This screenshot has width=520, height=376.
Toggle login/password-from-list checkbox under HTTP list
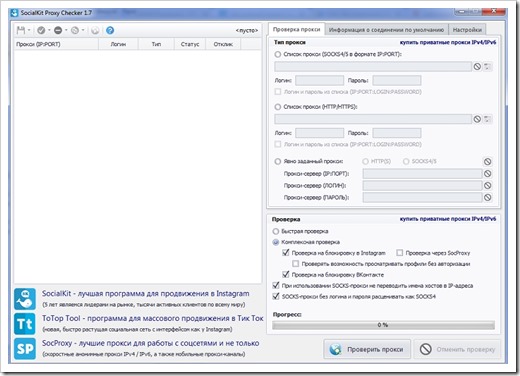(x=278, y=144)
